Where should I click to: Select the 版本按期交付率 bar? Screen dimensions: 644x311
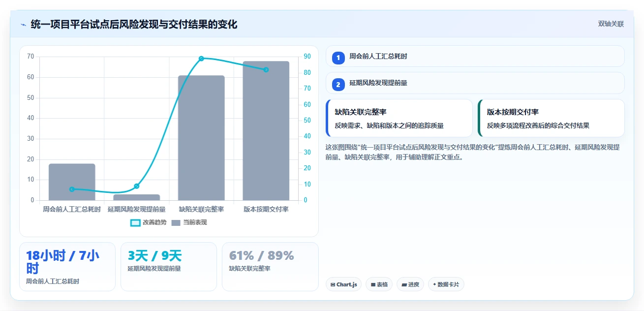266,131
